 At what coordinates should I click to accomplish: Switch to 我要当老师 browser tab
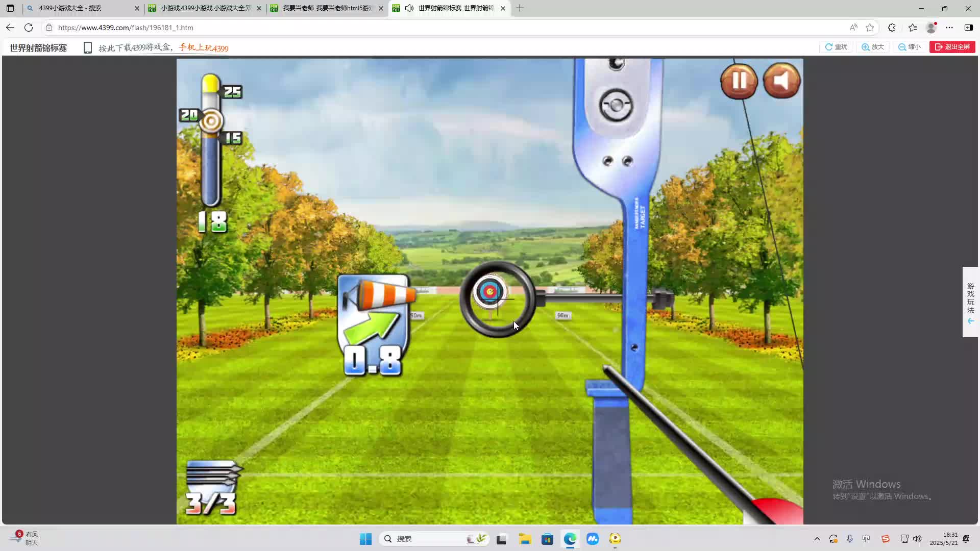[x=327, y=8]
